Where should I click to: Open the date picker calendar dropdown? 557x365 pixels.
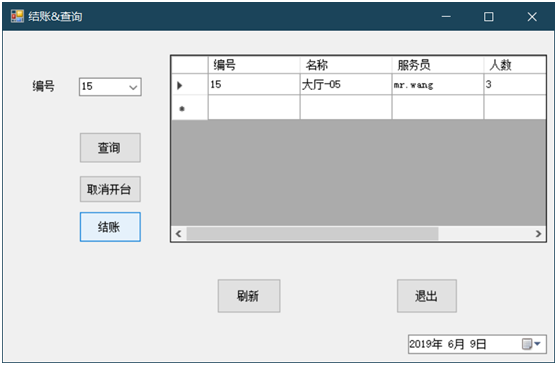tap(532, 344)
